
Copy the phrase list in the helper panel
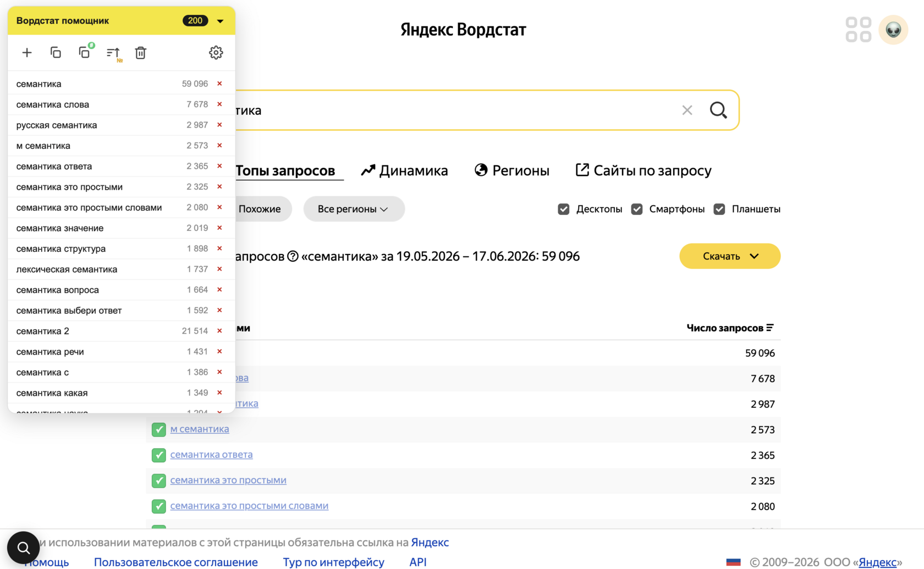point(56,53)
